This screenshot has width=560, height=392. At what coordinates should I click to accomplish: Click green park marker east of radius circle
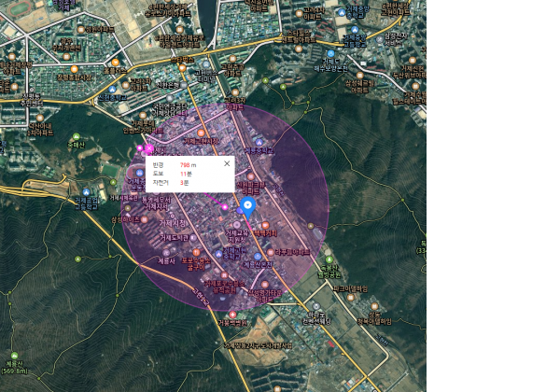[x=329, y=260]
